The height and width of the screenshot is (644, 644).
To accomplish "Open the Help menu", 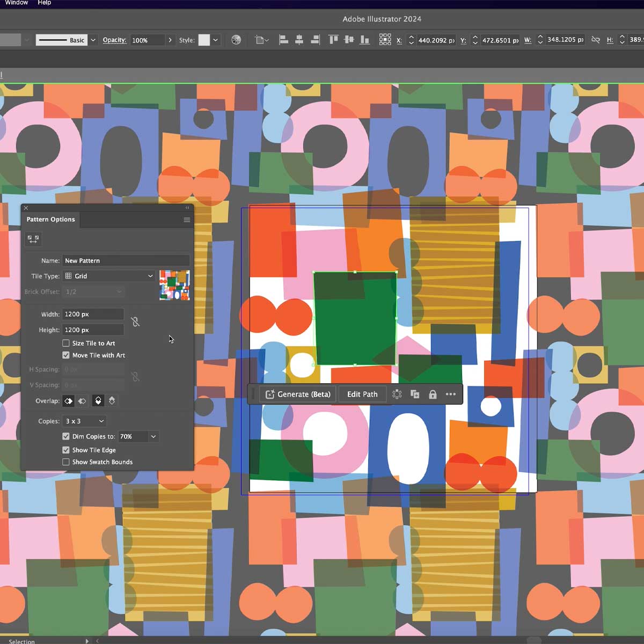I will point(45,3).
